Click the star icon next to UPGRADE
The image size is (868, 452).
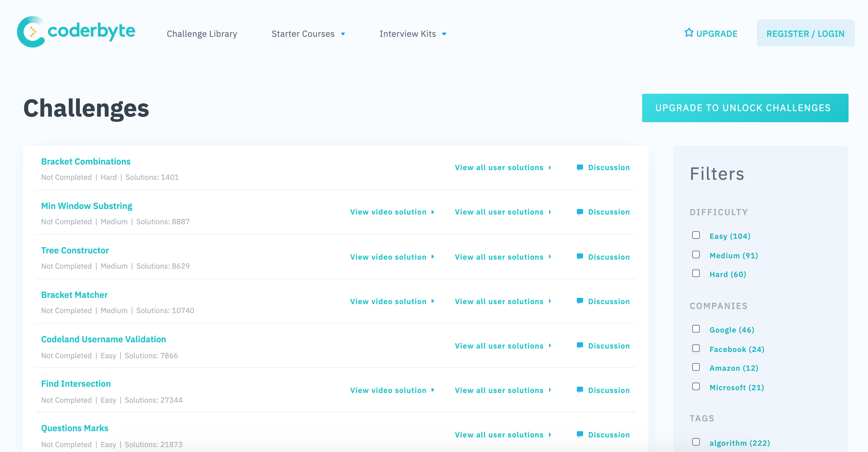688,33
